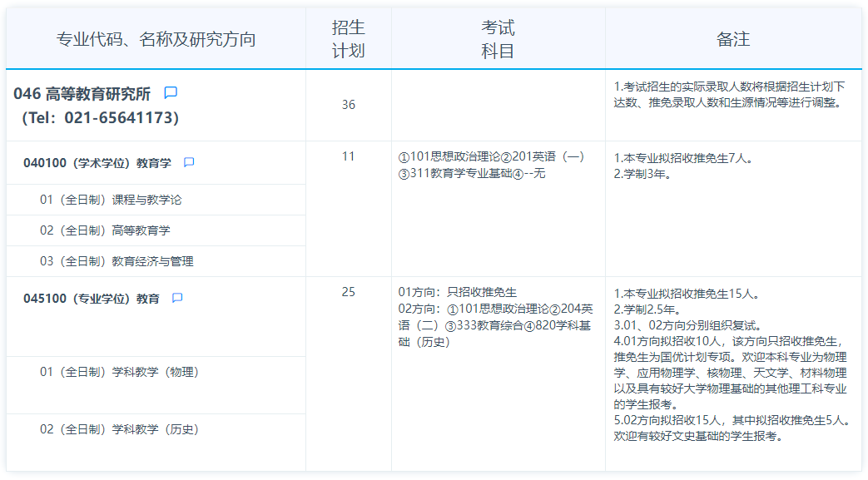Click the 专业代码、名称及研究方向 column header
The height and width of the screenshot is (480, 868).
pos(156,39)
